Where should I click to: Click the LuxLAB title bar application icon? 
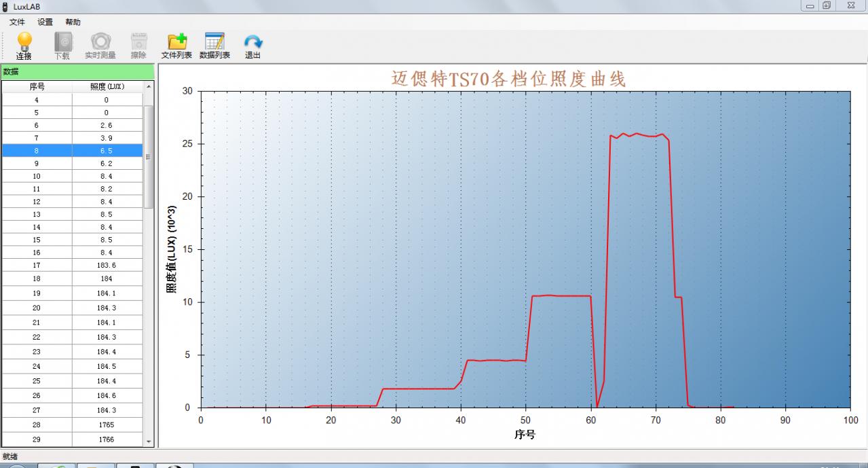click(7, 6)
